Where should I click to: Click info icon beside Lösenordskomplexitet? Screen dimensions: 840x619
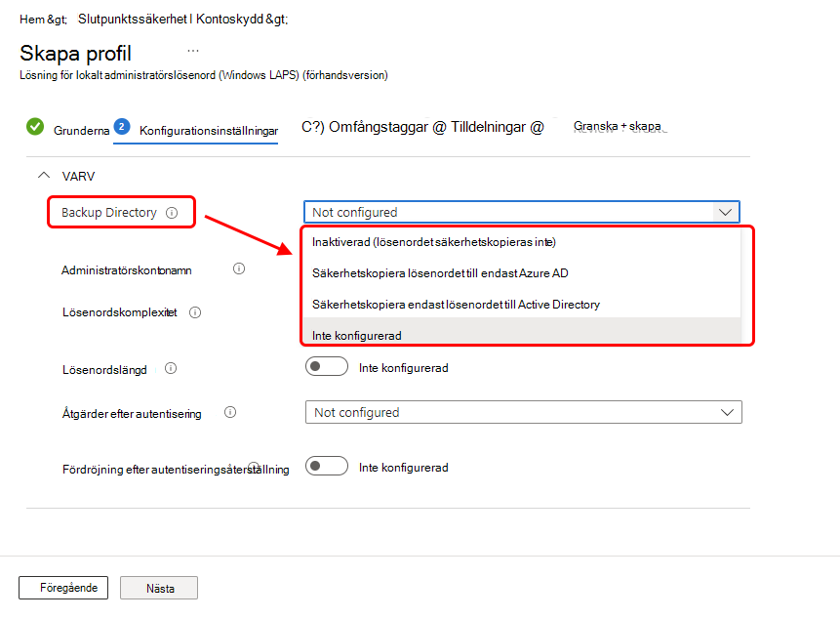coord(195,312)
